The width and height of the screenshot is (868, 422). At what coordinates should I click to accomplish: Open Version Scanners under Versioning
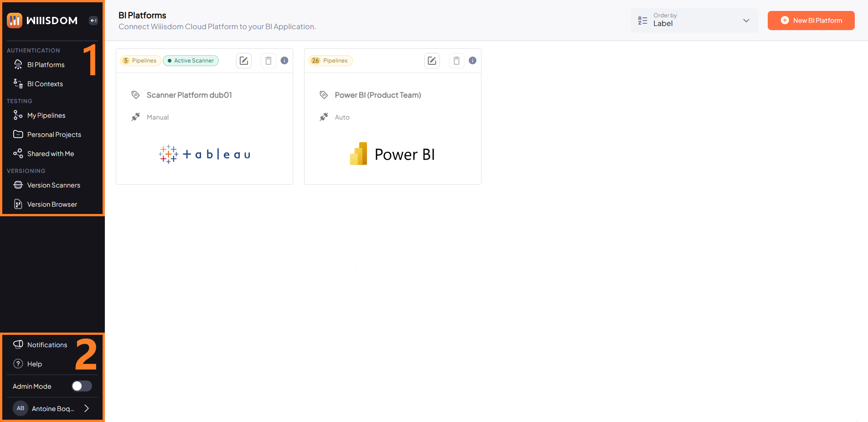click(x=53, y=185)
